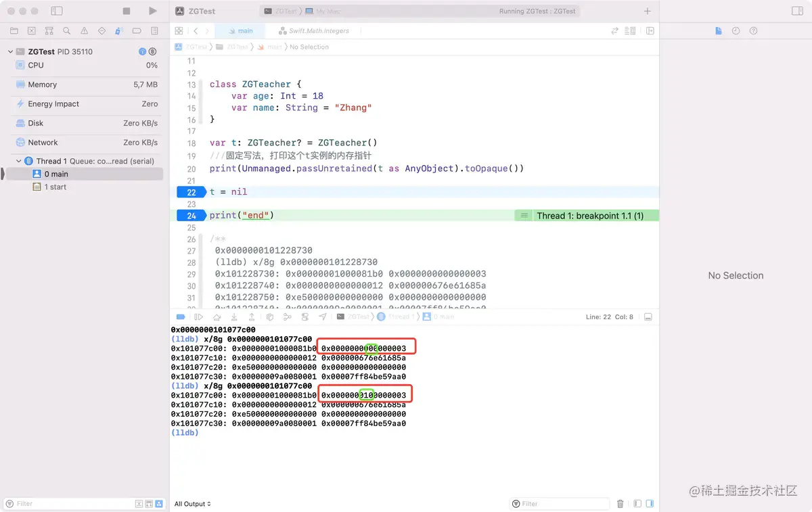Image resolution: width=812 pixels, height=512 pixels.
Task: Toggle the breakpoint on line 24
Action: pos(191,215)
